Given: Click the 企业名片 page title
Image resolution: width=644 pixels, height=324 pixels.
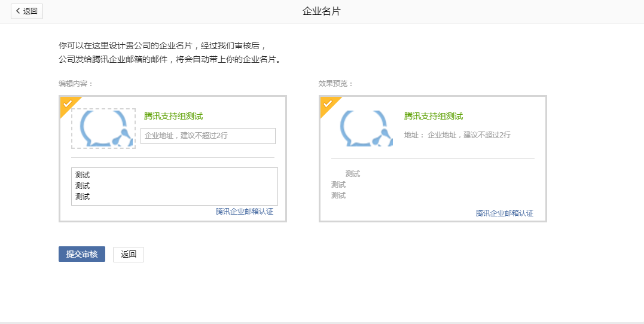Looking at the screenshot, I should coord(322,11).
